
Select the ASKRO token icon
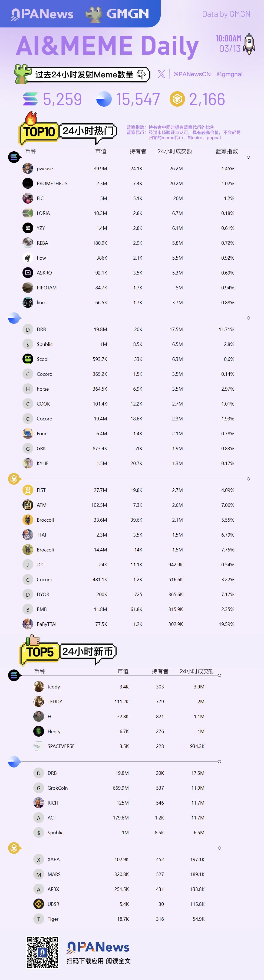pos(28,273)
